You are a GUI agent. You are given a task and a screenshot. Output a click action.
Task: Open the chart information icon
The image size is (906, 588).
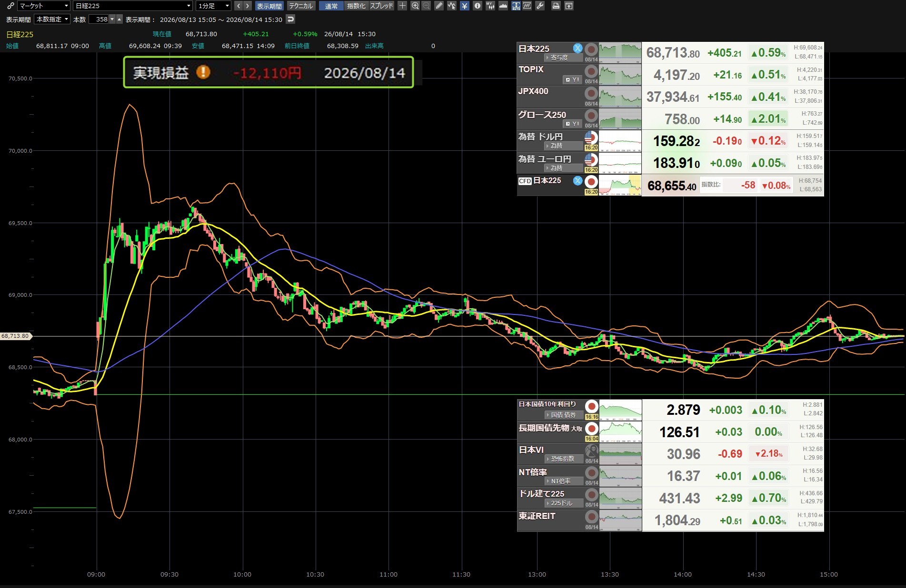pyautogui.click(x=478, y=6)
